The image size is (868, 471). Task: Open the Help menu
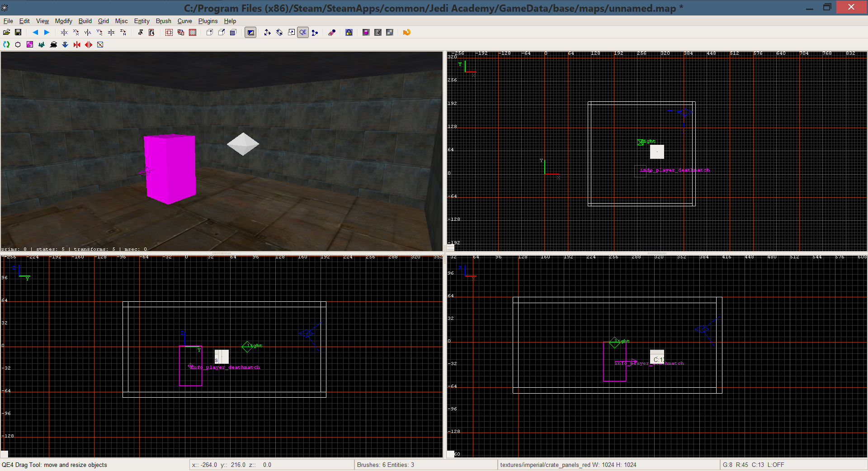tap(230, 21)
